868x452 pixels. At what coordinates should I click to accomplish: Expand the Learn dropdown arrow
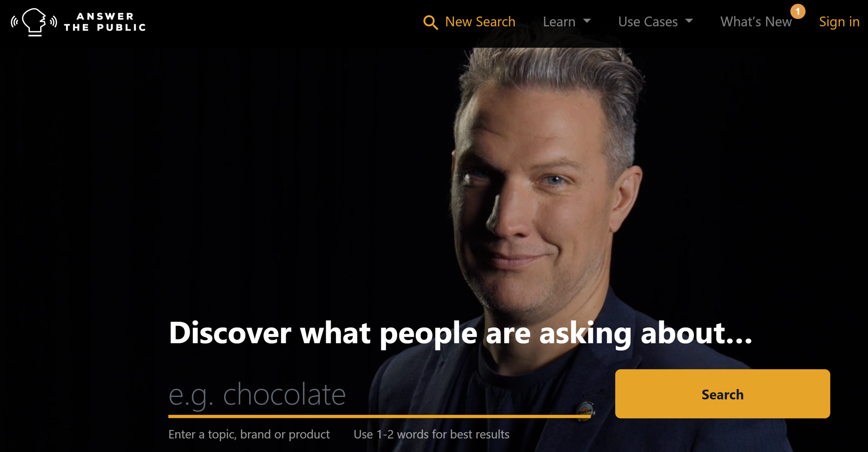pos(587,21)
